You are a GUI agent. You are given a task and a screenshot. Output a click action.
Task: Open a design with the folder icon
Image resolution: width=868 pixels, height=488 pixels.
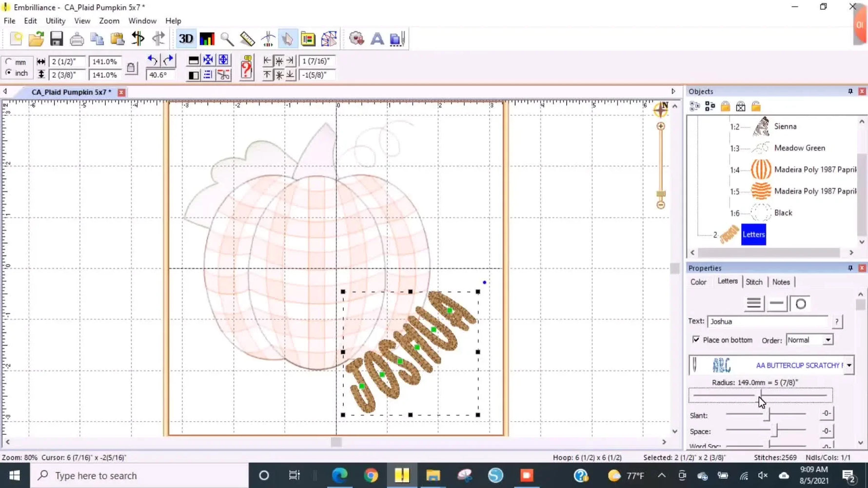[x=36, y=39]
